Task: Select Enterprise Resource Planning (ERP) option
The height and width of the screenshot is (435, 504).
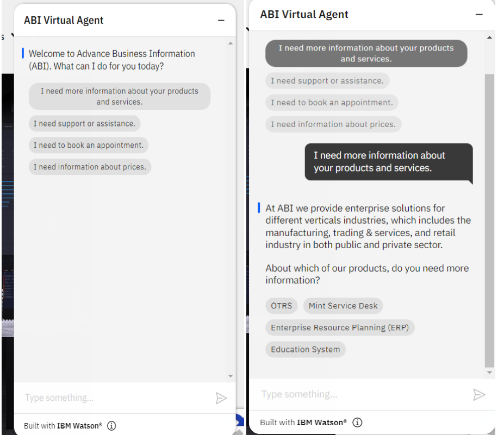Action: pos(340,327)
